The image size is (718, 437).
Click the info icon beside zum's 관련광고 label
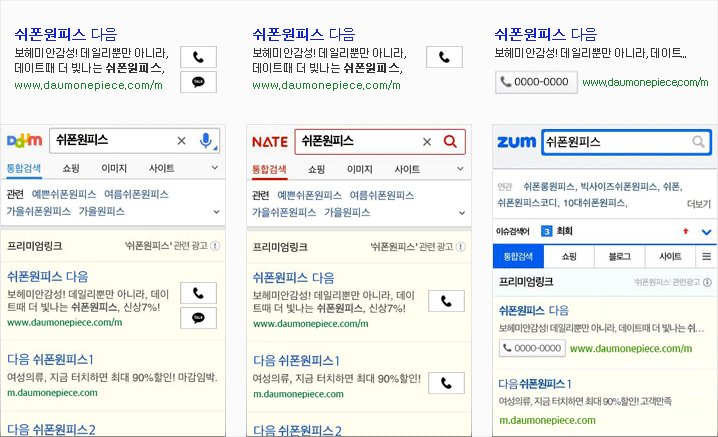(707, 282)
